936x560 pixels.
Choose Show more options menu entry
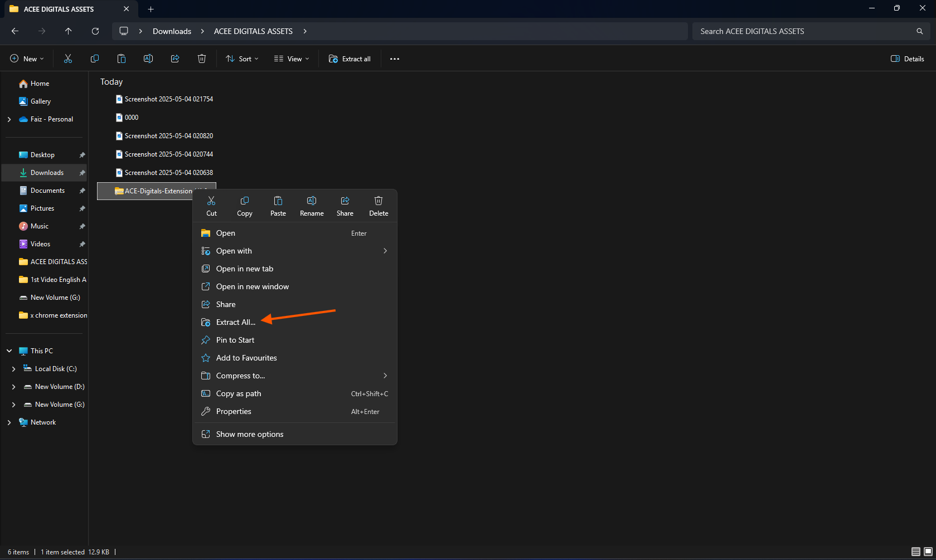pos(249,434)
